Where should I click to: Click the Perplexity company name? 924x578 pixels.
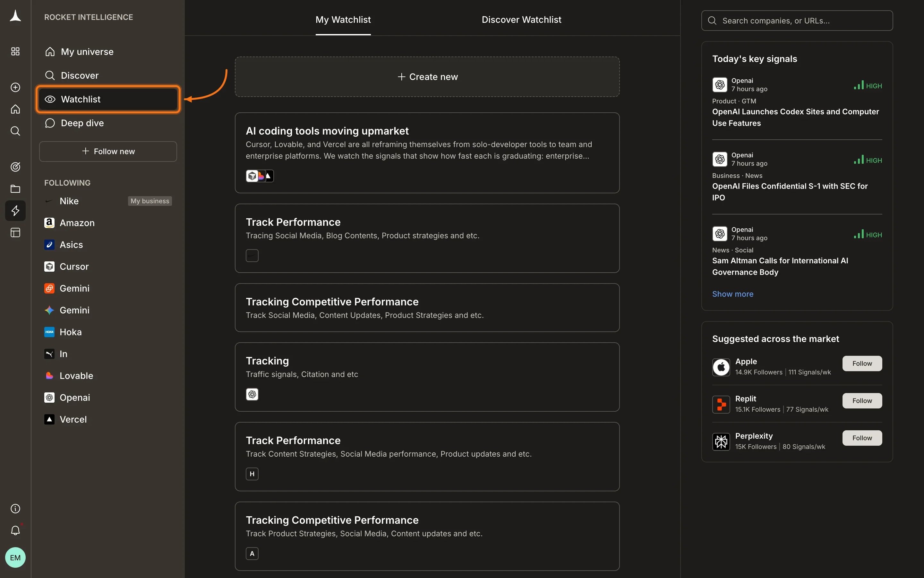tap(754, 436)
